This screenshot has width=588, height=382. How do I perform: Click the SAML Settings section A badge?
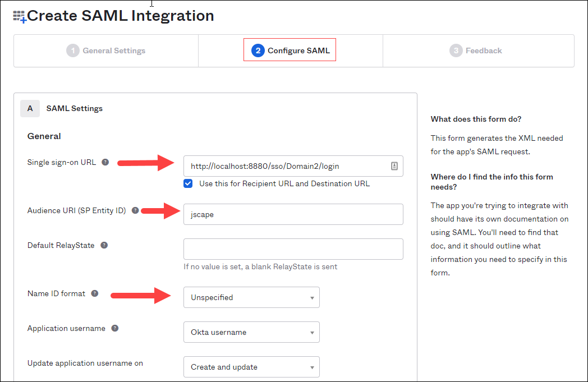pyautogui.click(x=30, y=108)
